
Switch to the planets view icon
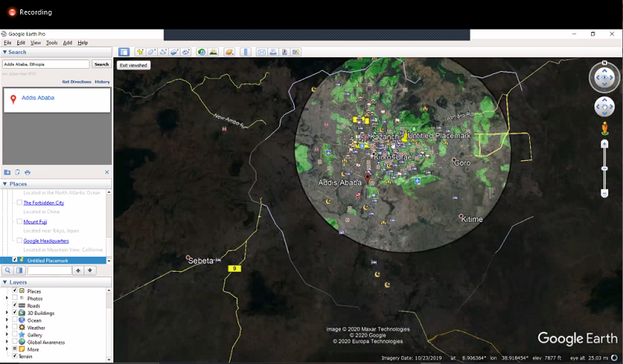click(230, 52)
